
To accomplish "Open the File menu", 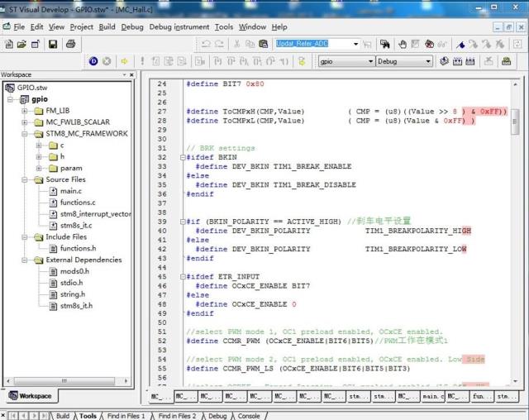I will (19, 27).
